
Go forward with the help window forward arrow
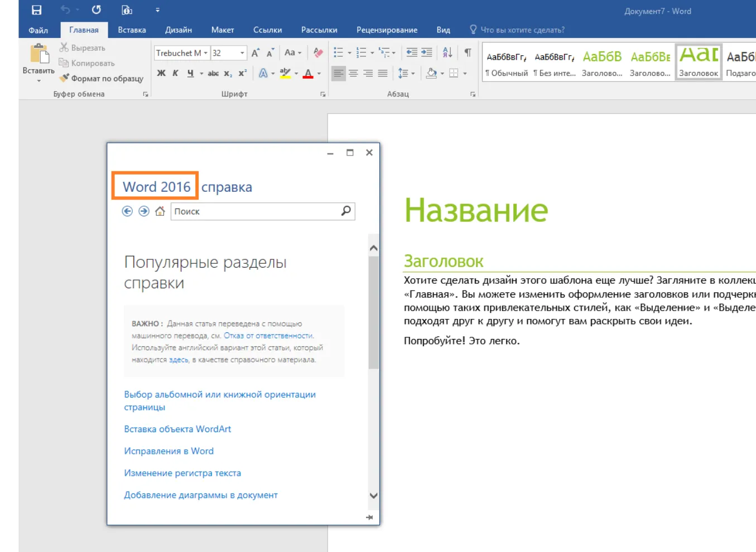144,211
